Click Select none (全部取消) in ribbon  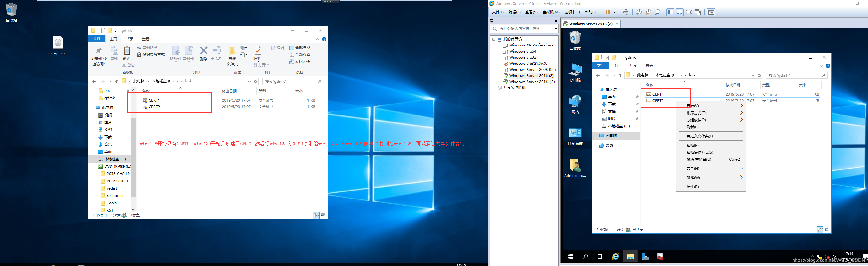pyautogui.click(x=300, y=55)
